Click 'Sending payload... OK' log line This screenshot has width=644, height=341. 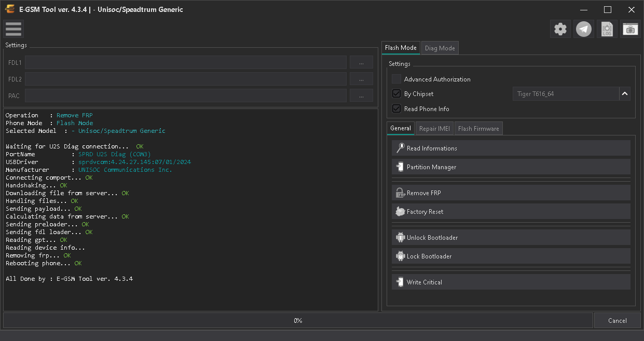44,209
